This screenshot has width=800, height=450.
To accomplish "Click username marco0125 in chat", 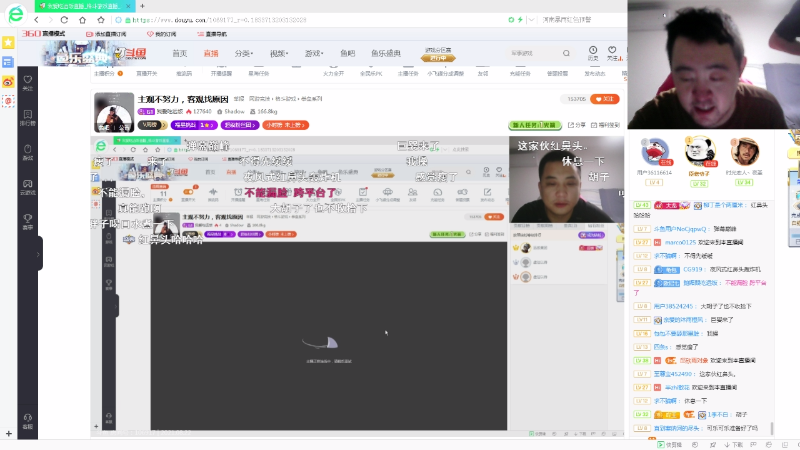I will 680,242.
